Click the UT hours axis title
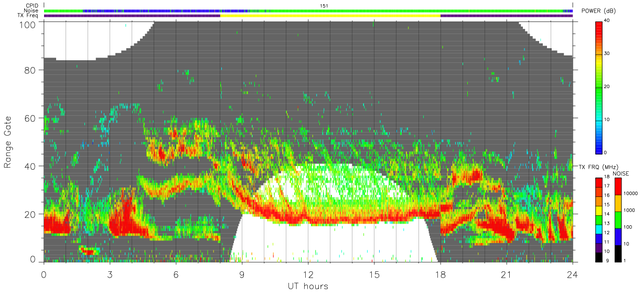 (x=307, y=287)
